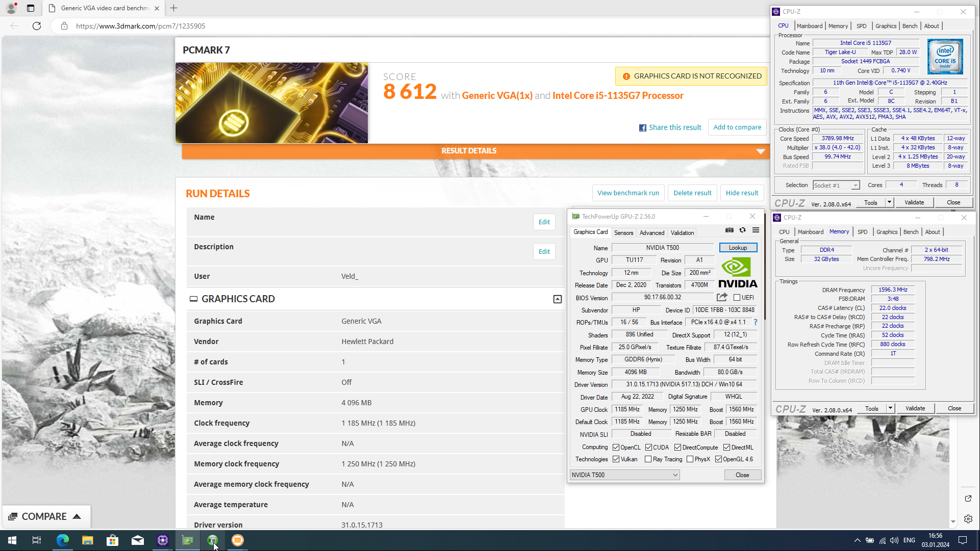This screenshot has width=980, height=551.
Task: Open the notification center icon
Action: pos(963,540)
